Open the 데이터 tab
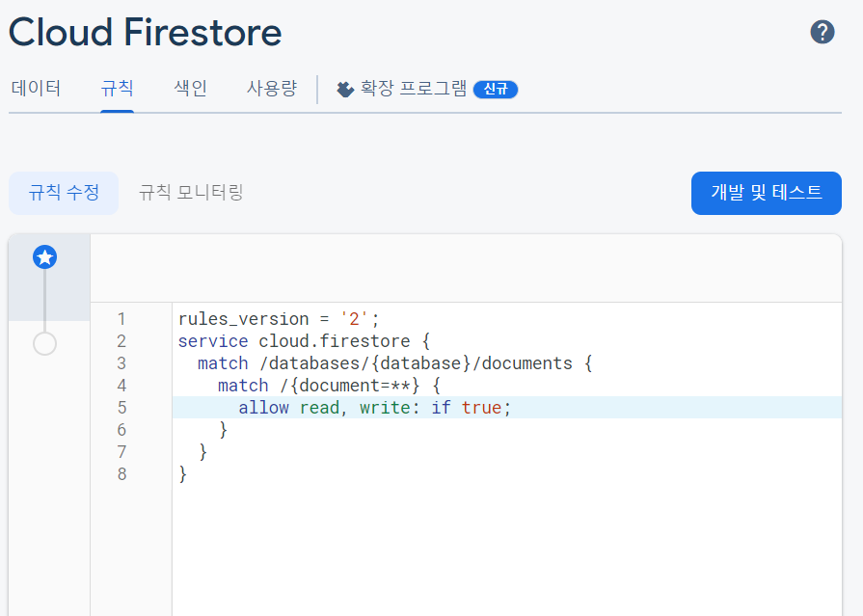 click(36, 88)
